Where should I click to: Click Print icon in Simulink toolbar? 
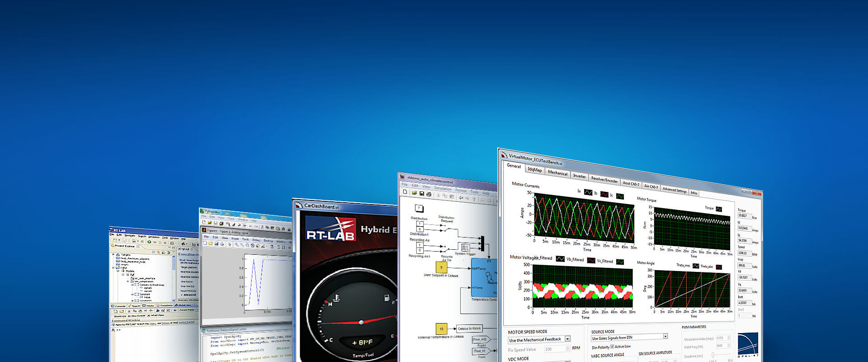tap(429, 195)
